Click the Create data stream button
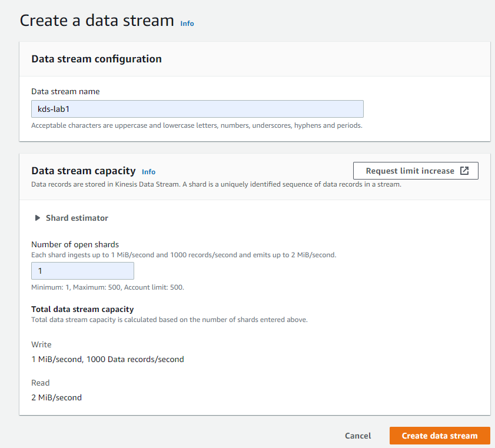This screenshot has width=495, height=448. pos(440,436)
